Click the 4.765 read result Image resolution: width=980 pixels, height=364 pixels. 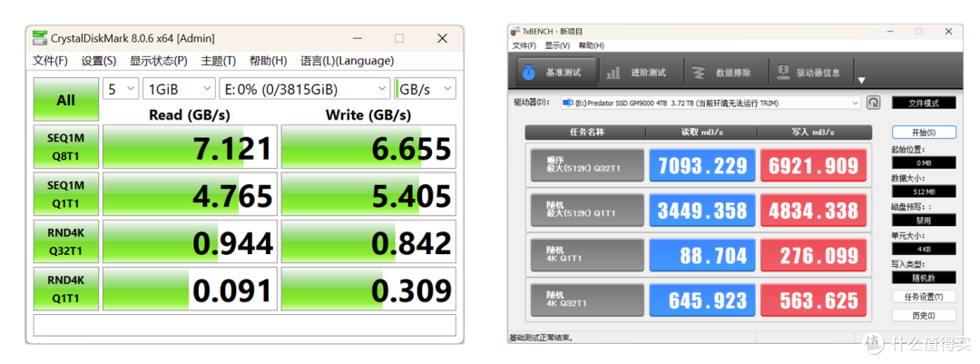point(190,194)
